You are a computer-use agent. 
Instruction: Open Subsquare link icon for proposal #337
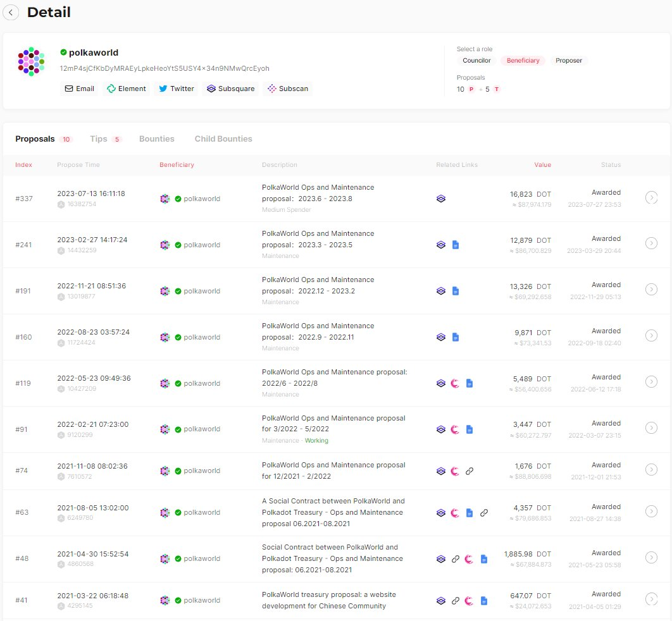point(441,199)
